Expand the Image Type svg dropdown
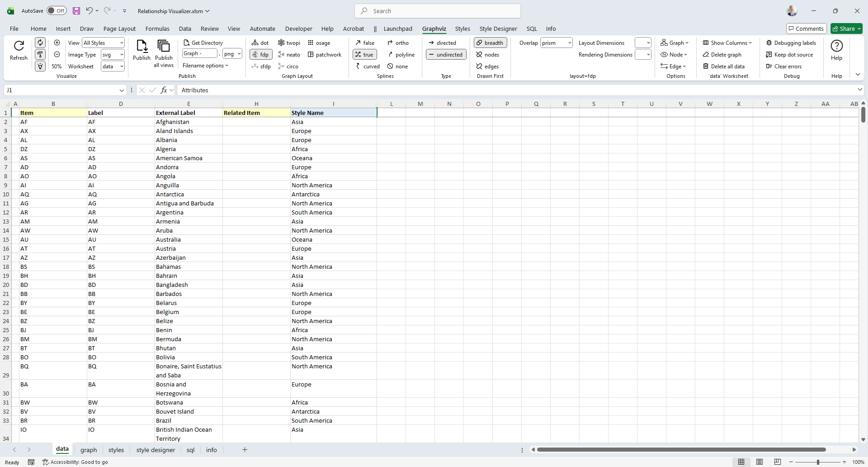Viewport: 868px width, 467px height. point(122,55)
